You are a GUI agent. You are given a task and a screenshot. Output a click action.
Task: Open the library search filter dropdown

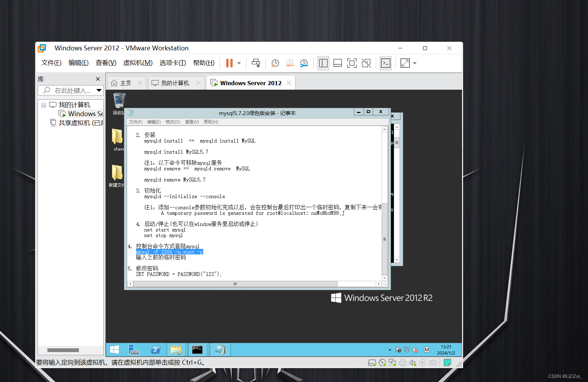pyautogui.click(x=99, y=90)
